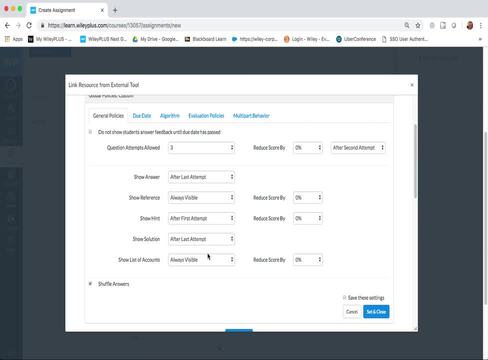The height and width of the screenshot is (360, 488).
Task: Open the Chrome profile avatar
Action: [x=470, y=25]
